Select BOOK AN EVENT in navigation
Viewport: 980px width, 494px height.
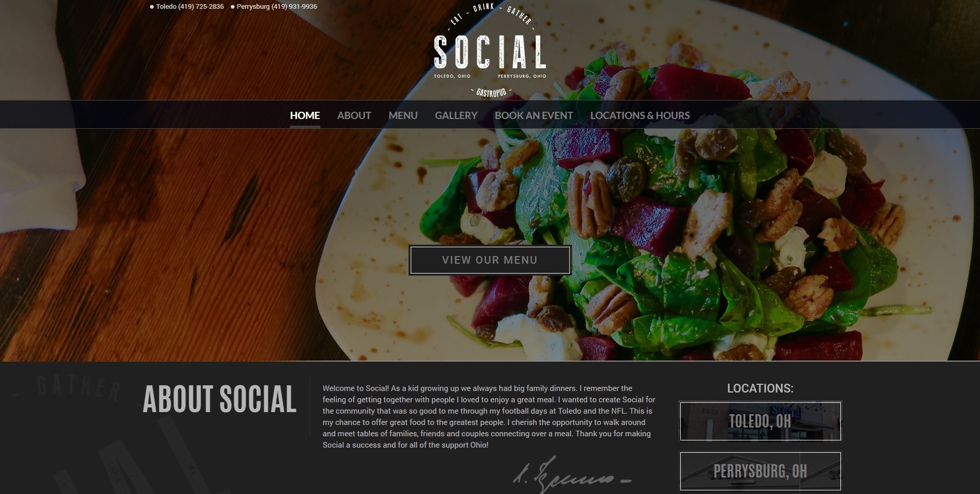coord(534,115)
